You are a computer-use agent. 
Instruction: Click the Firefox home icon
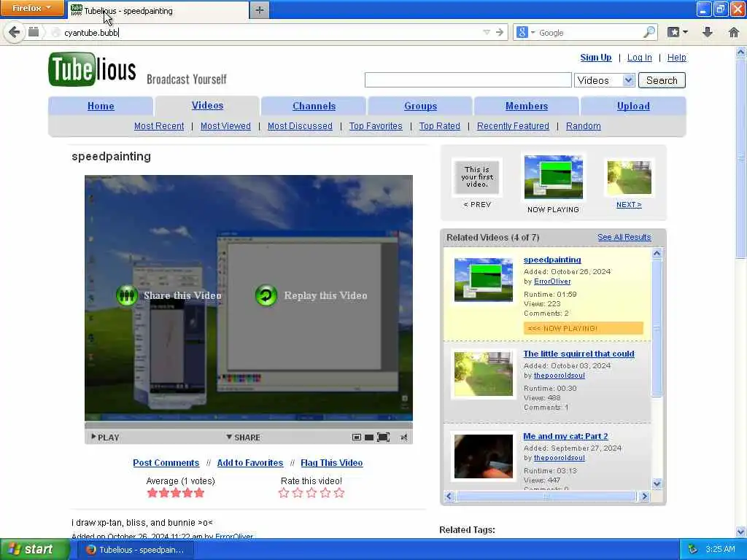point(734,32)
